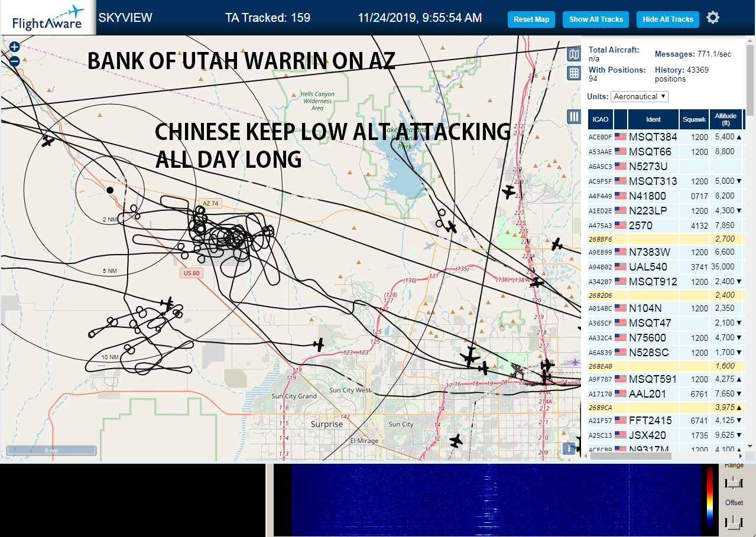Image resolution: width=756 pixels, height=537 pixels.
Task: Click the US 60 highway label
Action: click(192, 273)
